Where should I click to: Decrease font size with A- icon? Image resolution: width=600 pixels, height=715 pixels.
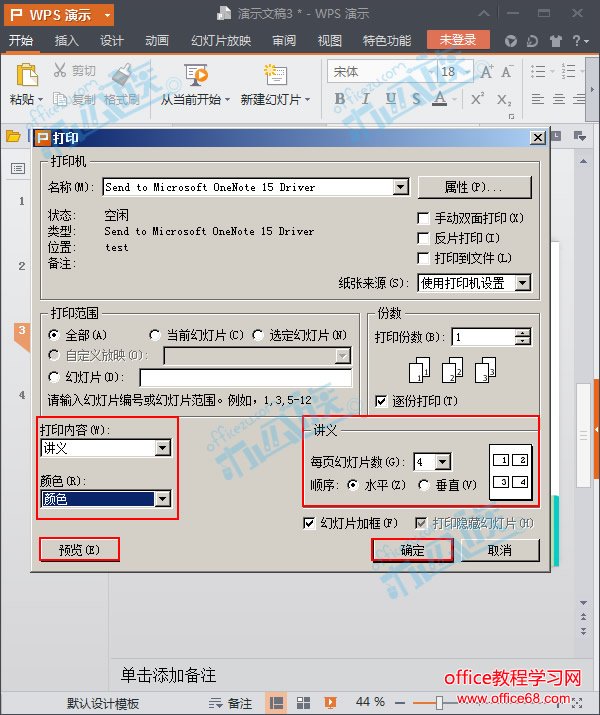click(507, 72)
